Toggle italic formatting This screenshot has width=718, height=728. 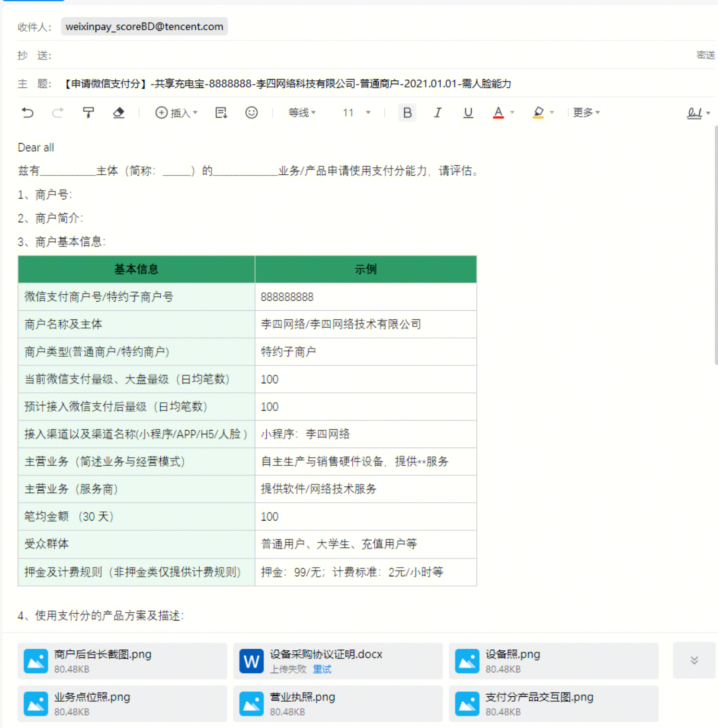coord(438,113)
